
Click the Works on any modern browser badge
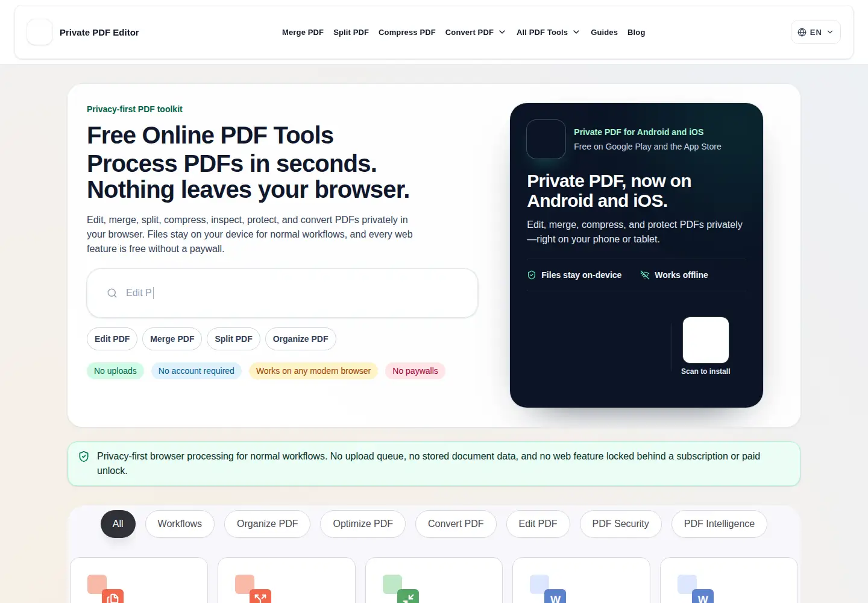point(313,371)
